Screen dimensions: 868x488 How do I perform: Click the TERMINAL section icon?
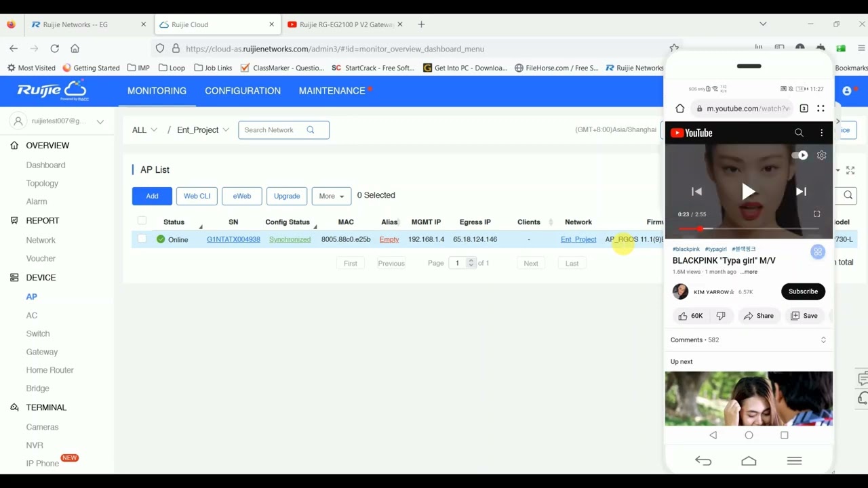(14, 408)
